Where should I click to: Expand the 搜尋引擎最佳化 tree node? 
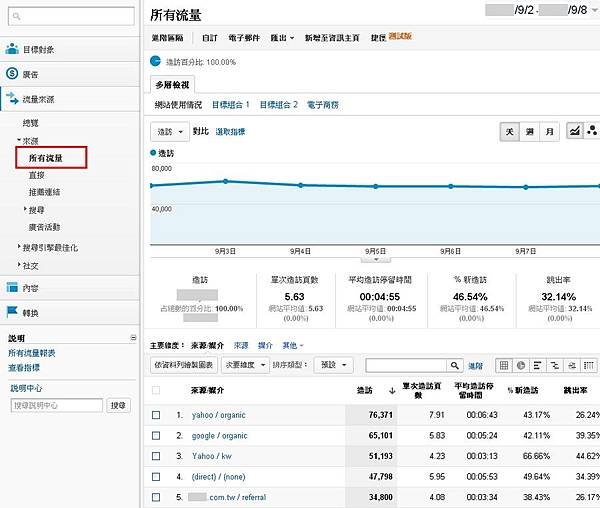tap(19, 246)
